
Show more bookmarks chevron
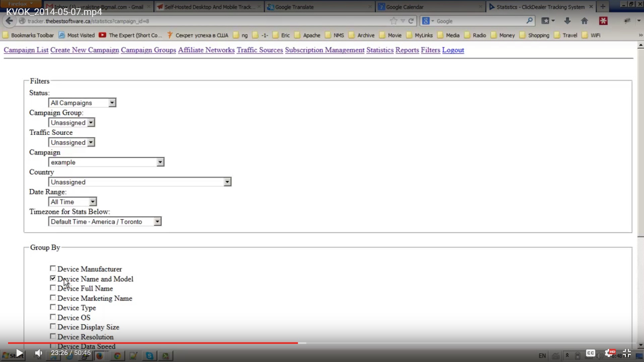(x=640, y=35)
